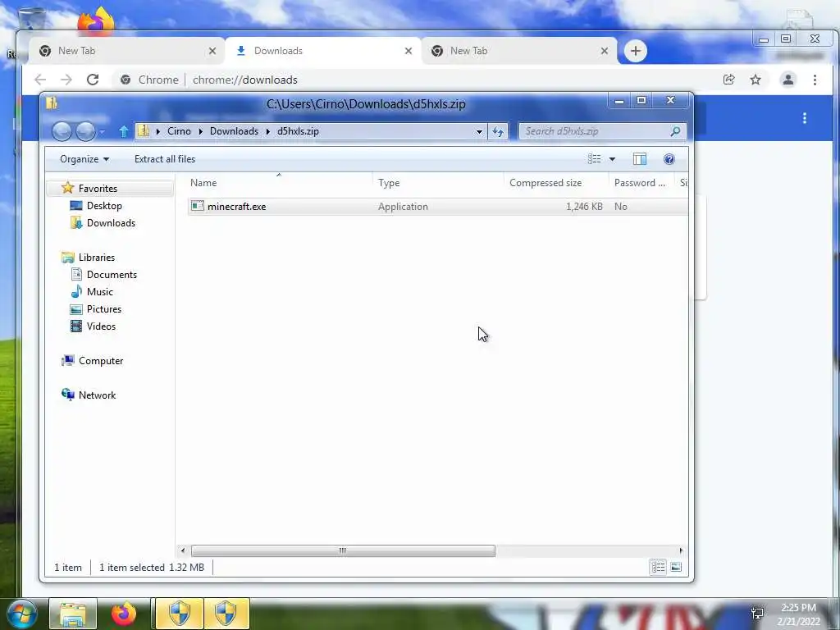This screenshot has height=630, width=840.
Task: Open File Explorer from the taskbar
Action: [x=73, y=614]
